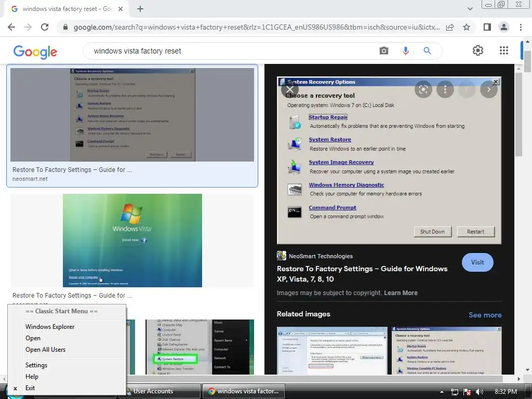Click the Chrome taskbar button
The image size is (532, 399).
pos(244,391)
